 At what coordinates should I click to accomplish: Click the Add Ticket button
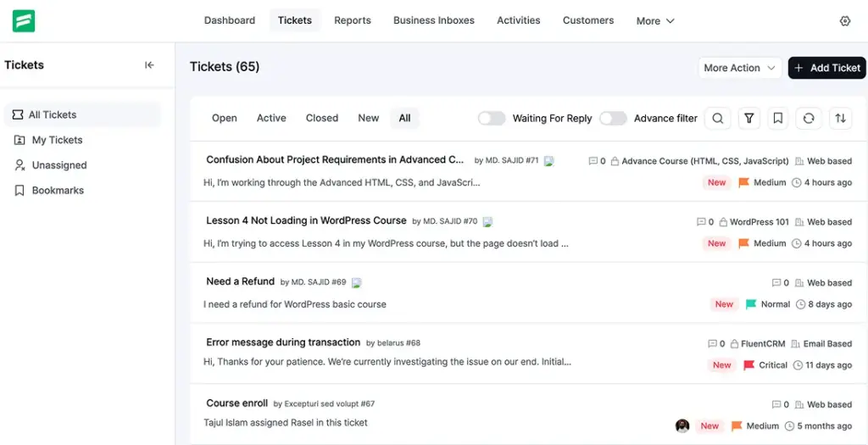(x=827, y=68)
